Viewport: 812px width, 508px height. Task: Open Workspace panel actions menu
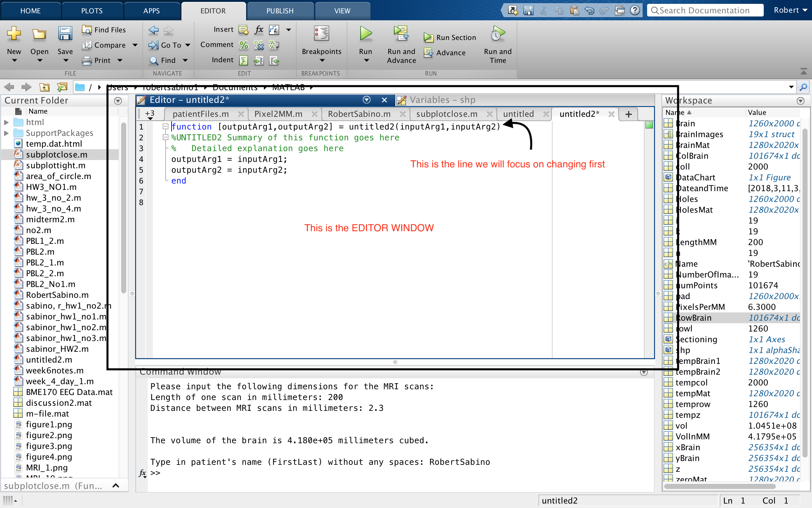801,101
